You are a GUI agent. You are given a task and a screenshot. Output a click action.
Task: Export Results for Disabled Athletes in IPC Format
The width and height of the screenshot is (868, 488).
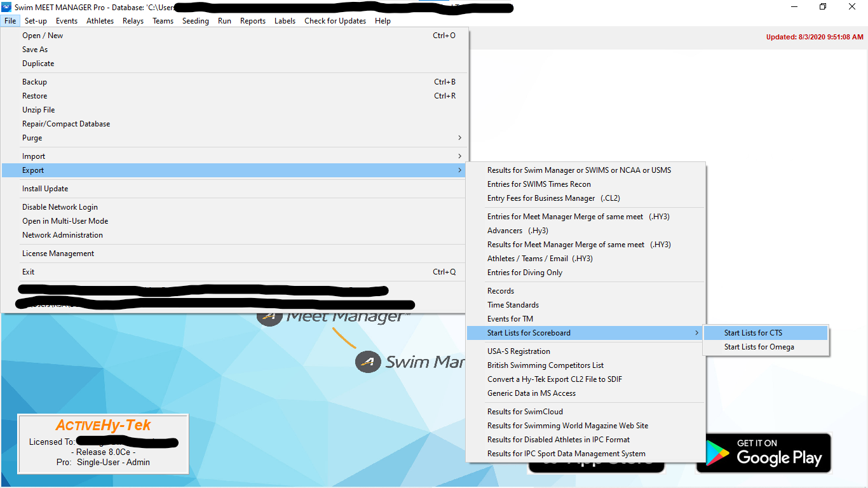click(586, 440)
